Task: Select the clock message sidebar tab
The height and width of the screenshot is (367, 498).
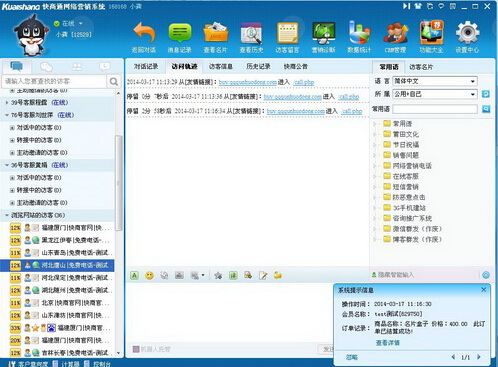Action: pos(105,67)
